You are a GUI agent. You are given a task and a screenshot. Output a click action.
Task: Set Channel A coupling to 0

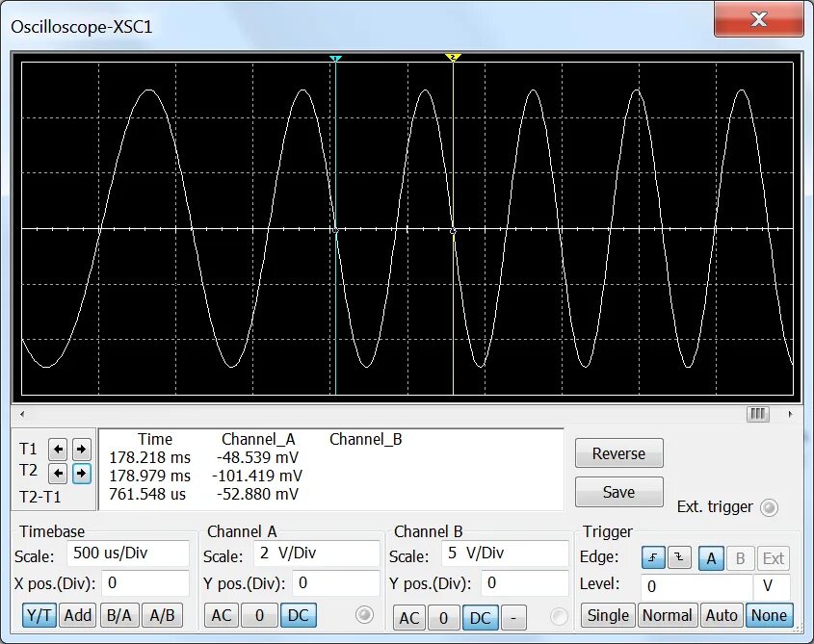click(259, 615)
